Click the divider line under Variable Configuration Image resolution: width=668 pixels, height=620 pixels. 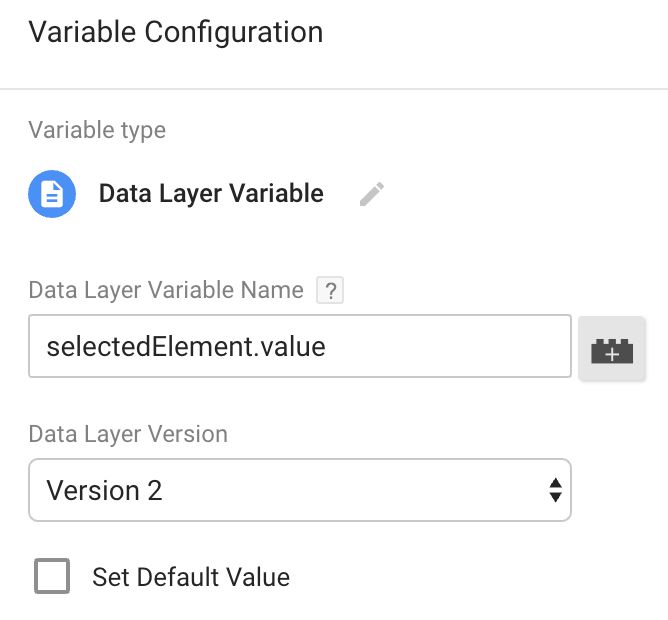[334, 89]
